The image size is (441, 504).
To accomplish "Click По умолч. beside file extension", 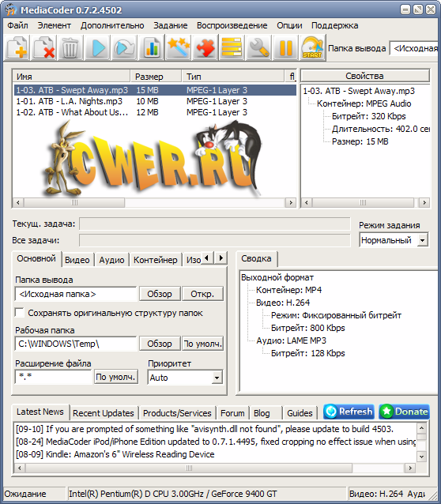I will (116, 377).
